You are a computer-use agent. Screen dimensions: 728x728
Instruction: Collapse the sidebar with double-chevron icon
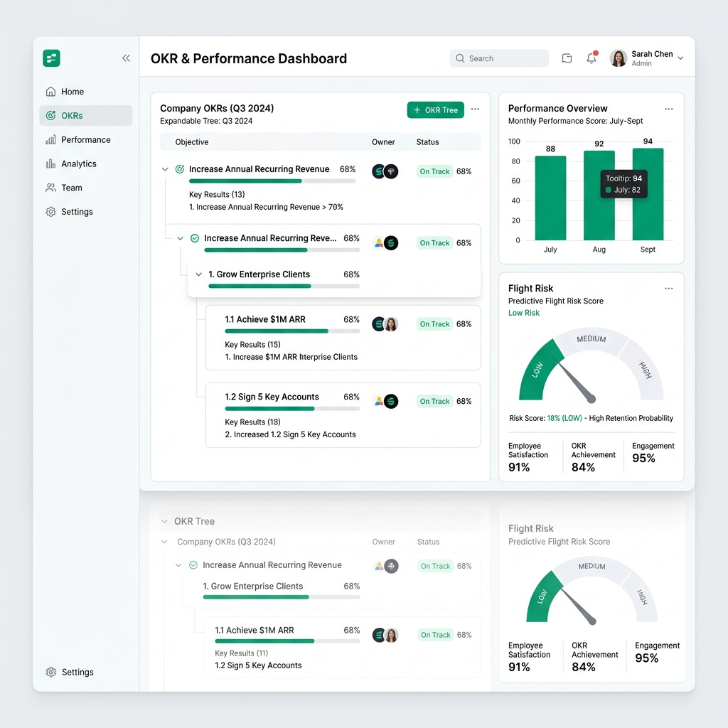pyautogui.click(x=127, y=58)
